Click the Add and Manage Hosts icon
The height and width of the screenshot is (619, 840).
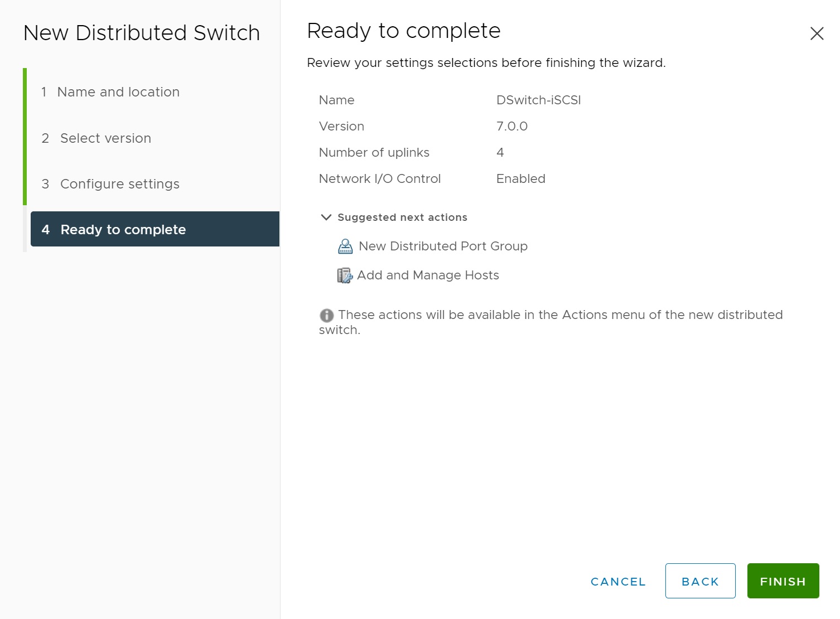(345, 275)
